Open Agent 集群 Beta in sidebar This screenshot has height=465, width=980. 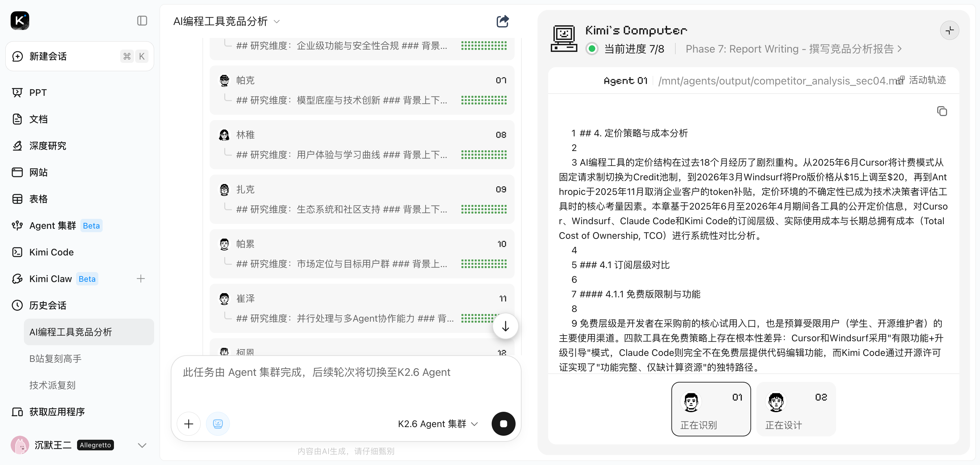52,226
